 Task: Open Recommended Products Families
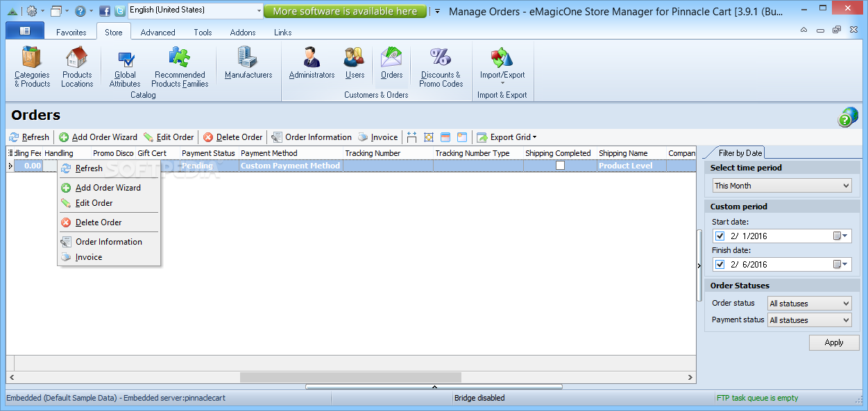click(x=180, y=67)
